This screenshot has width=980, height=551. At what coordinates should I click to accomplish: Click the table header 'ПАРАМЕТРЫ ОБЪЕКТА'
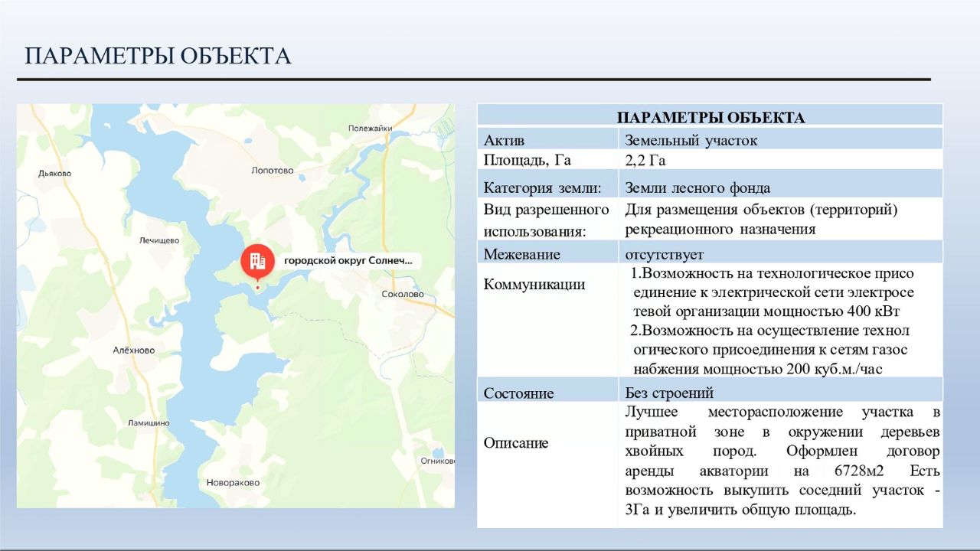[710, 118]
